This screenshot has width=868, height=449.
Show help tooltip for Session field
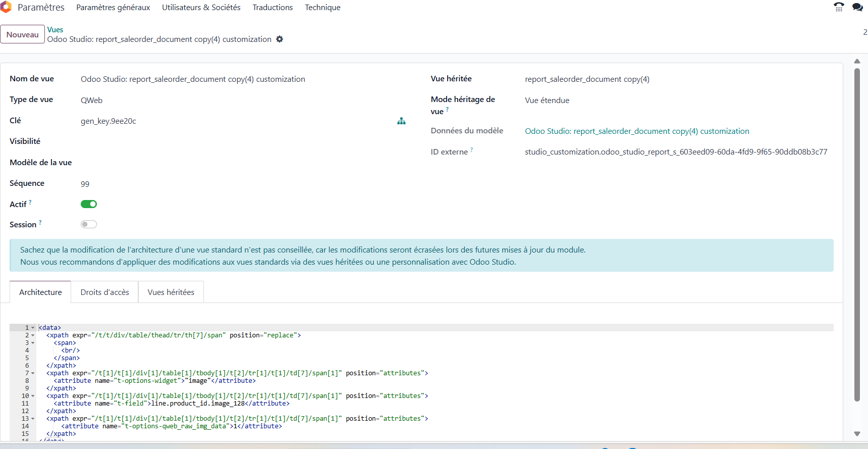coord(40,222)
